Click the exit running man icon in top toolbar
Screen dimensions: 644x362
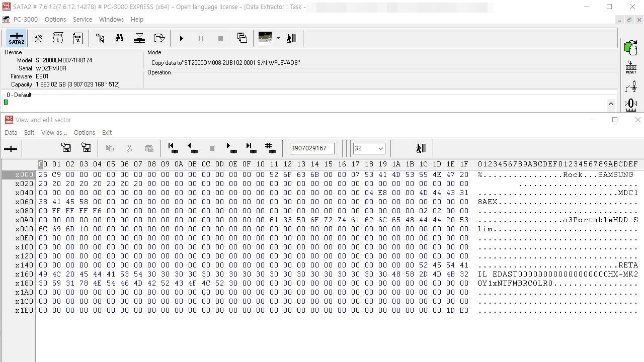pyautogui.click(x=291, y=38)
